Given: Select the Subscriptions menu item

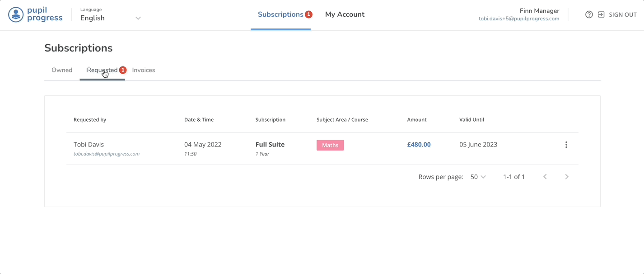Looking at the screenshot, I should [x=280, y=14].
